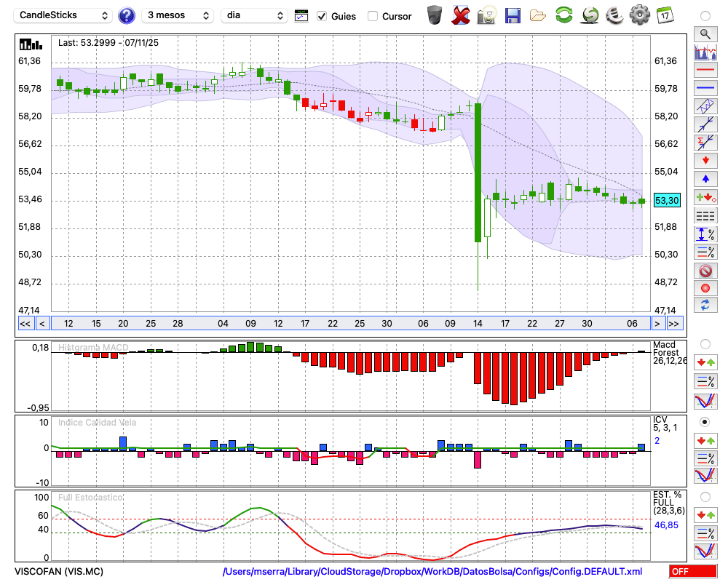Select the radio button next to Macd Forest

[x=705, y=343]
